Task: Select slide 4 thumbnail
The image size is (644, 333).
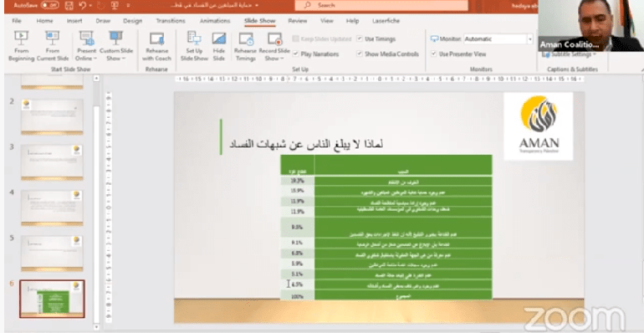Action: point(52,208)
